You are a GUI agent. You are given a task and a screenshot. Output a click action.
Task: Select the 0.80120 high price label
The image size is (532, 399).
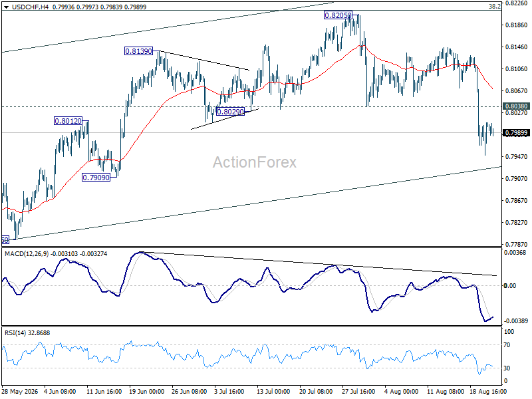(68, 121)
